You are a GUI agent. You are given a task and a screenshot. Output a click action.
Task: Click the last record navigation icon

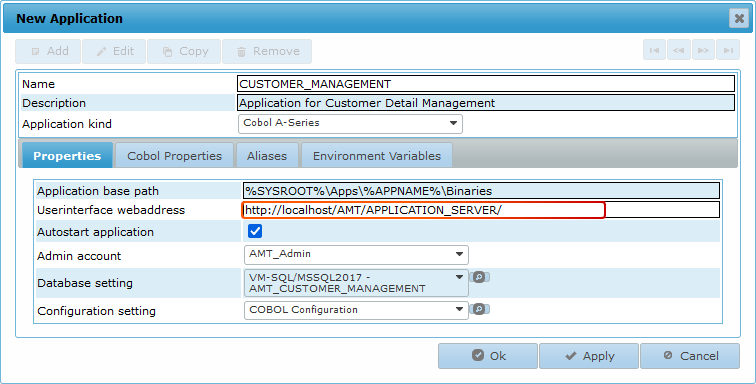tap(728, 50)
